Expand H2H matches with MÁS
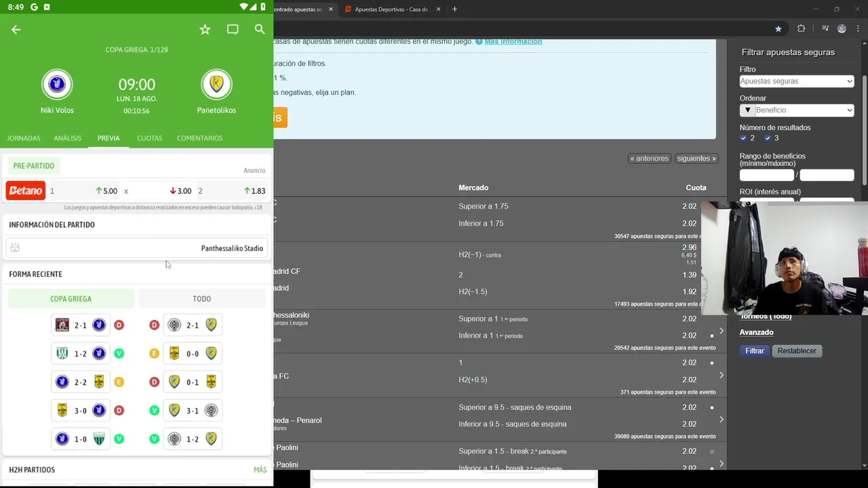This screenshot has height=488, width=868. tap(260, 470)
